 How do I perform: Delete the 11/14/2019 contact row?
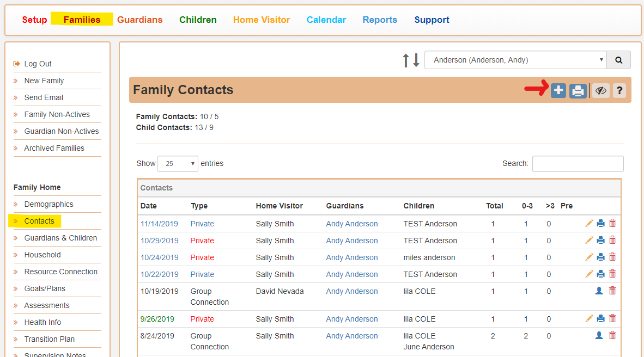[x=612, y=223]
